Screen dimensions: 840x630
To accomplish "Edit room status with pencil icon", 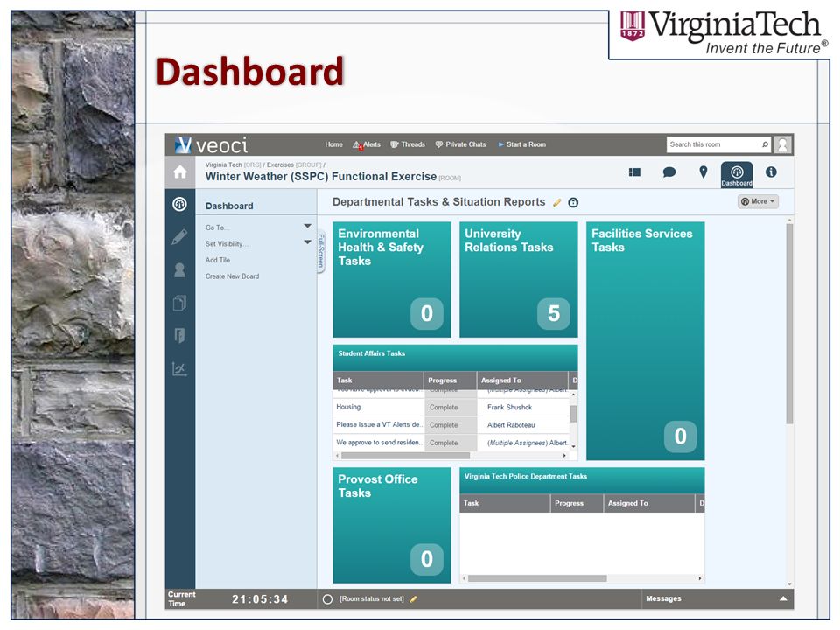I will [413, 599].
